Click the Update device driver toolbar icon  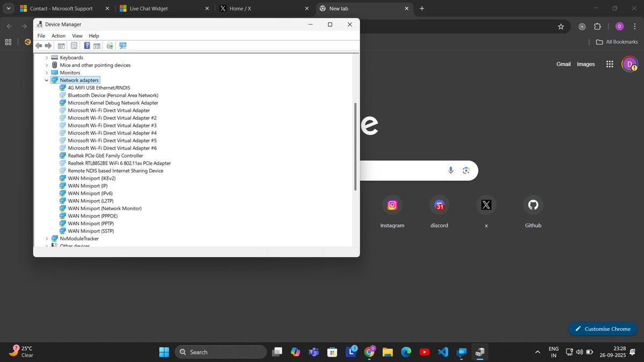109,46
